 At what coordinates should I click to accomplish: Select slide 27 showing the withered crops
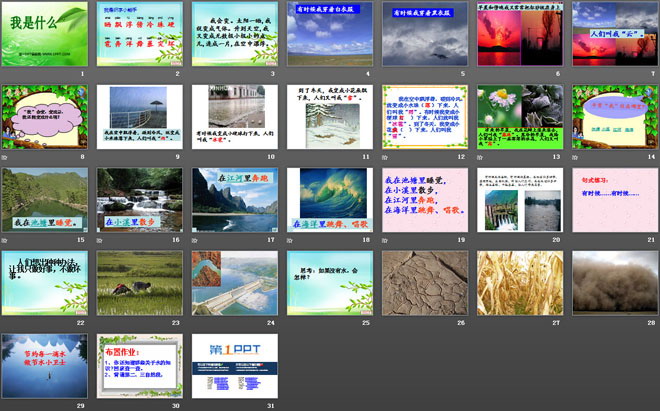520,282
